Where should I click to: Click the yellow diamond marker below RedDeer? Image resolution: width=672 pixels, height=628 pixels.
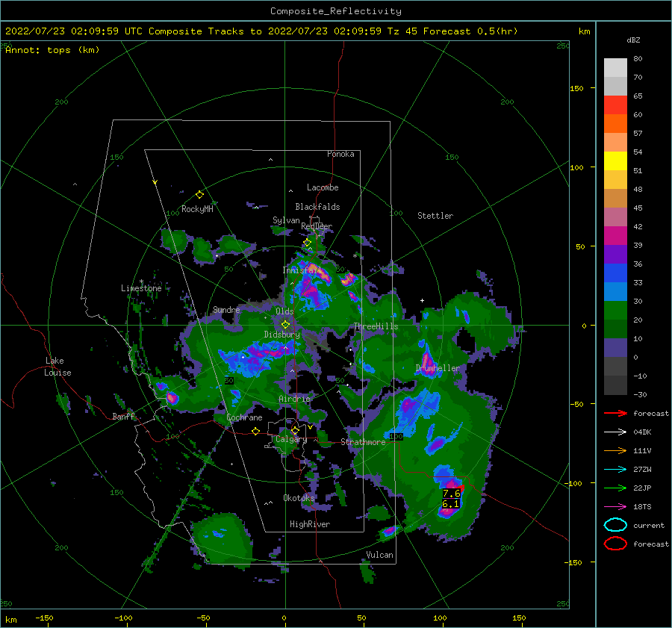(x=307, y=243)
